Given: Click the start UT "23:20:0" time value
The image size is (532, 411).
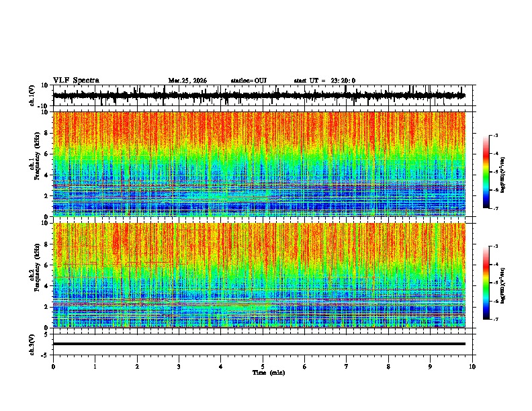Looking at the screenshot, I should click(343, 81).
